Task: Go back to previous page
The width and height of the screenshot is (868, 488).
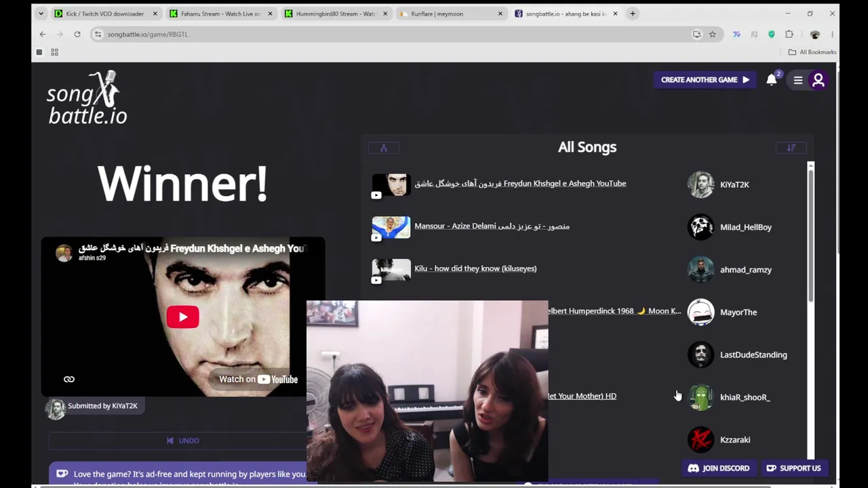Action: pos(43,35)
